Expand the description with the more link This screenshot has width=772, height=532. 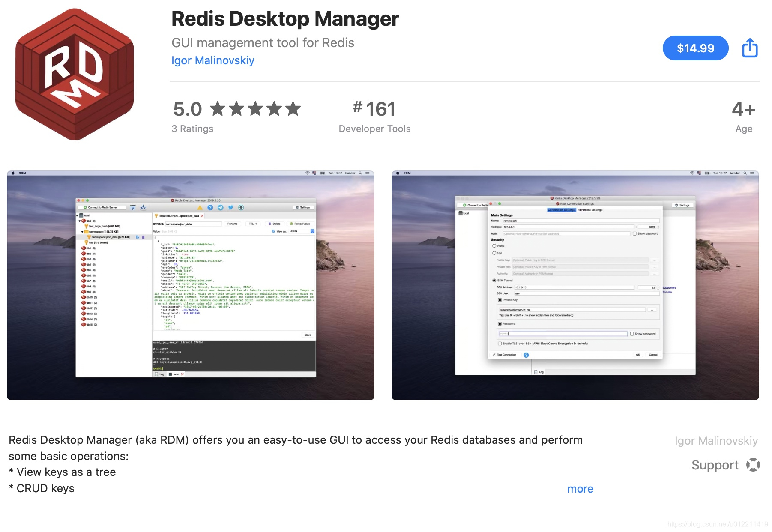pyautogui.click(x=580, y=489)
